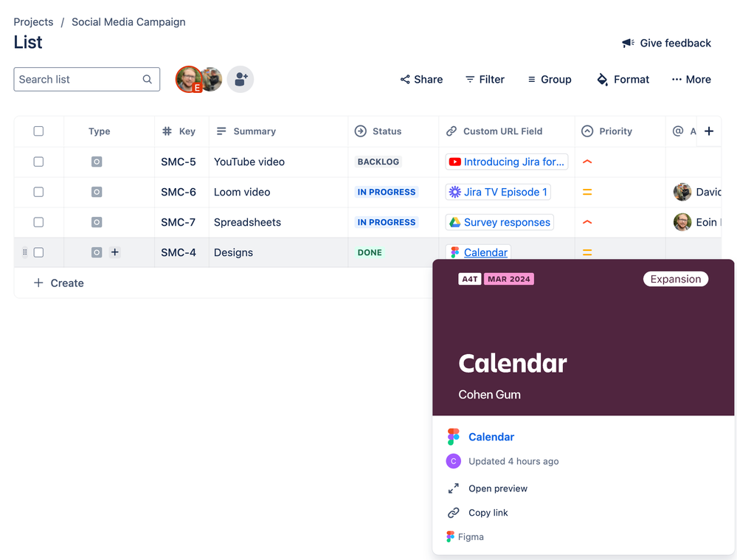Click the Eoin assignee avatar
737x560 pixels.
(682, 222)
